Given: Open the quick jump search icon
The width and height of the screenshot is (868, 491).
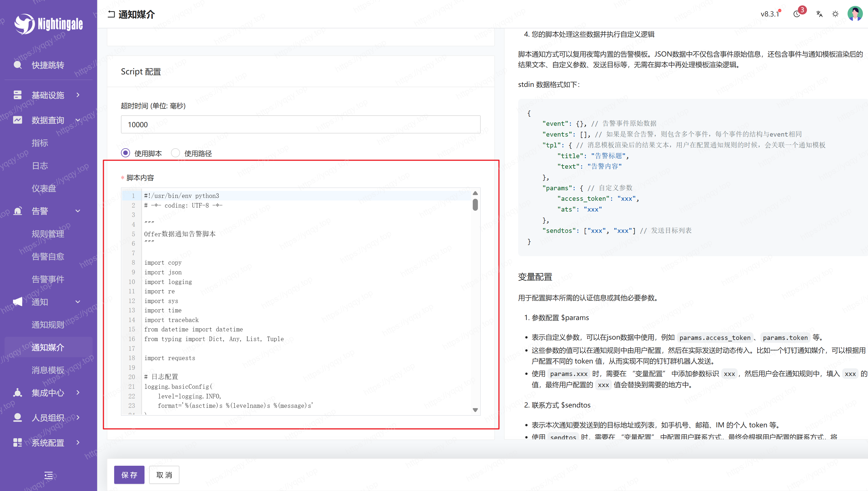Looking at the screenshot, I should point(18,65).
